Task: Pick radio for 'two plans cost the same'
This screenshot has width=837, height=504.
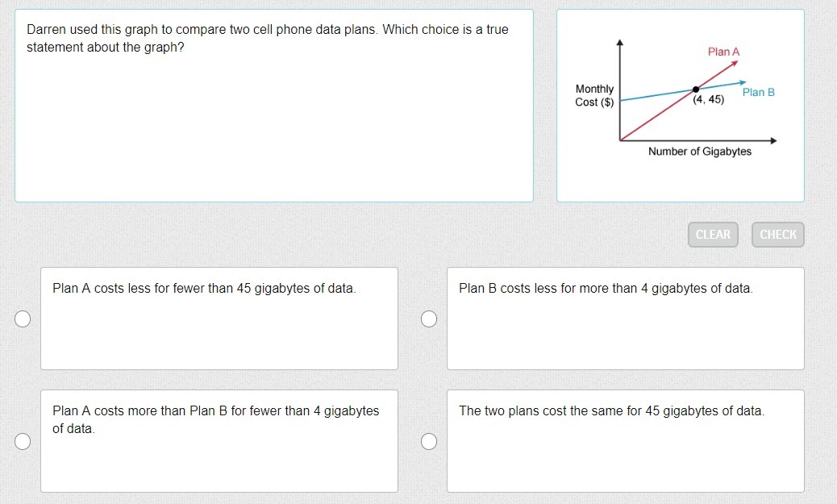Action: click(430, 441)
